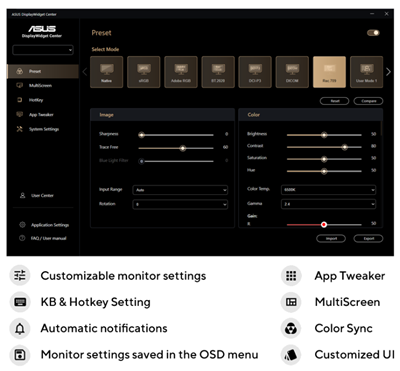Click the User Center person icon

[x=22, y=195]
